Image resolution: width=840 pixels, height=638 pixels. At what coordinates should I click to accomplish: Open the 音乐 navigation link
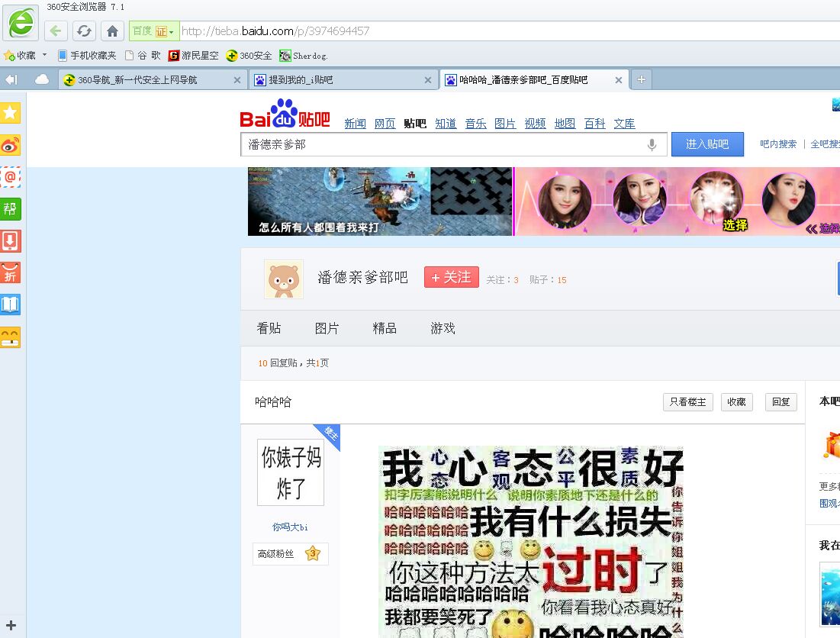coord(476,124)
